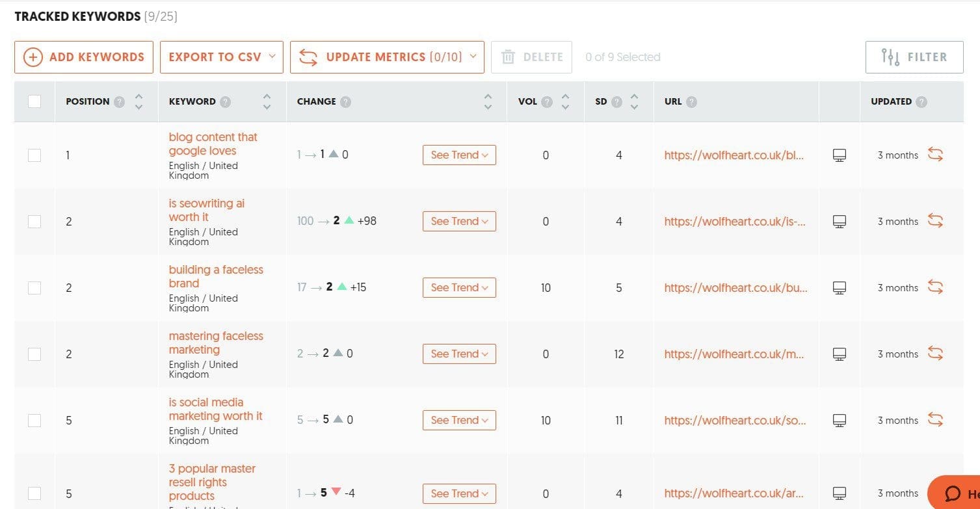
Task: Click the Add Keywords button
Action: click(84, 57)
